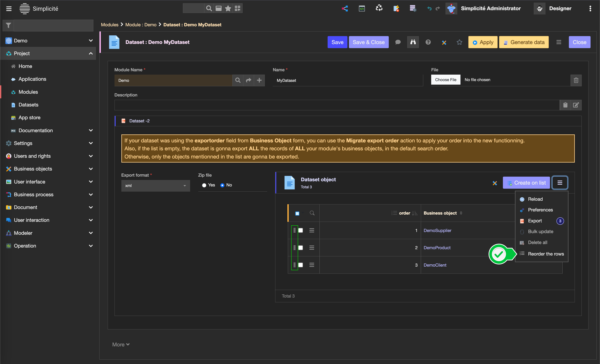600x364 pixels.
Task: Click the clear cache recycle icon in top bar
Action: 379,8
